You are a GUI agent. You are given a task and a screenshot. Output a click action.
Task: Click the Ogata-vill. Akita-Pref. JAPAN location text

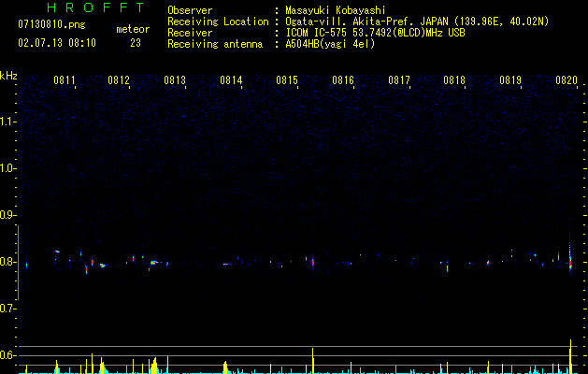point(417,22)
